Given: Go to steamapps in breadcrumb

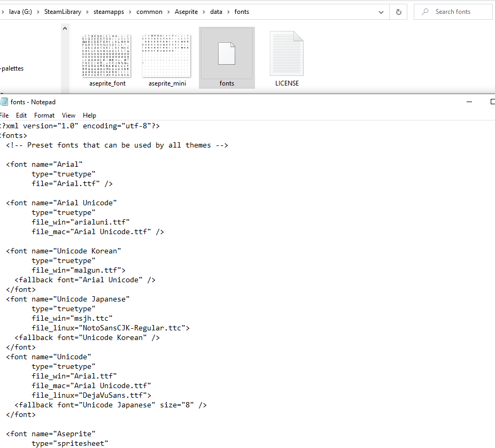Looking at the screenshot, I should (109, 12).
